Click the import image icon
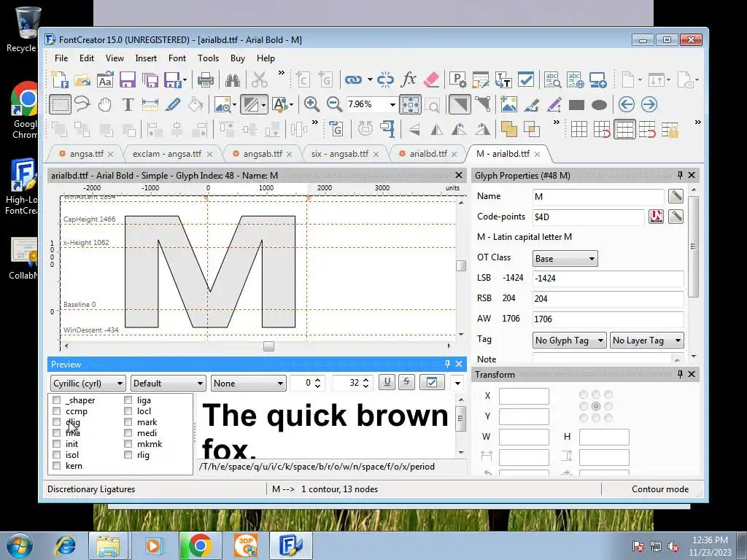 [508, 104]
